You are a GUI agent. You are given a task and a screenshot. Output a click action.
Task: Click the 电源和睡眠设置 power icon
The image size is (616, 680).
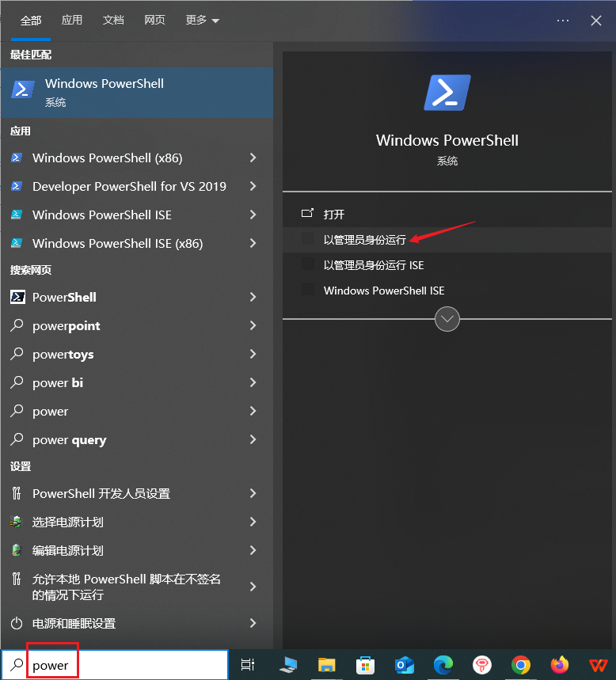click(17, 624)
